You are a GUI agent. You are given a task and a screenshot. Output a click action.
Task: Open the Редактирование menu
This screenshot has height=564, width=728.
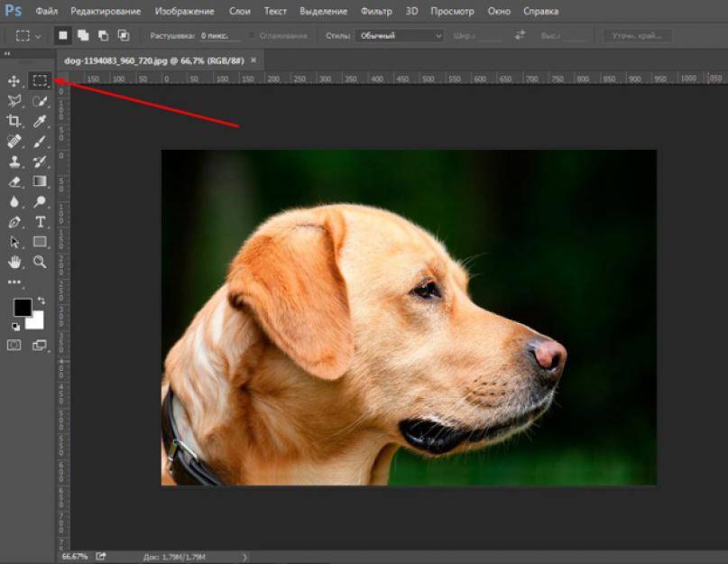pyautogui.click(x=106, y=11)
